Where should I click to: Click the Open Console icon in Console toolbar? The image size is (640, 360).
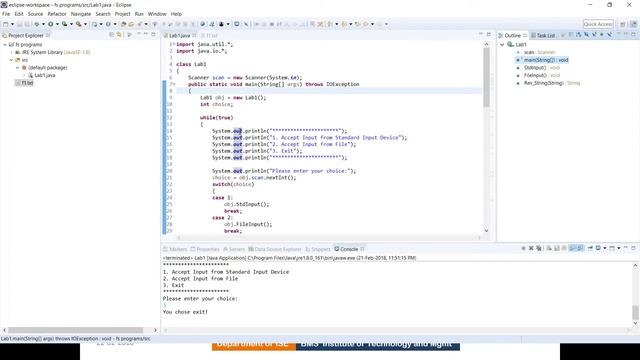(612, 248)
